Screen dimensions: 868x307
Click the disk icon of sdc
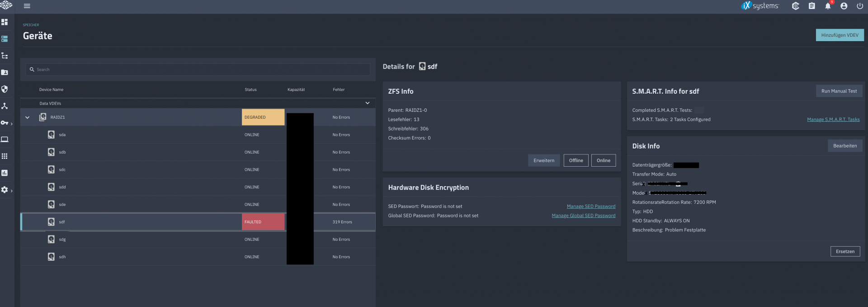tap(51, 169)
